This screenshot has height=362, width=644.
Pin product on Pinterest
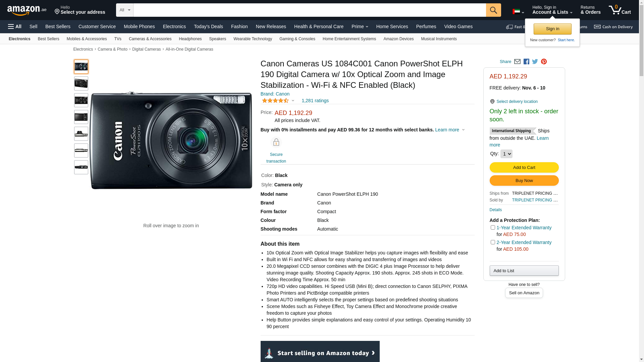[544, 62]
